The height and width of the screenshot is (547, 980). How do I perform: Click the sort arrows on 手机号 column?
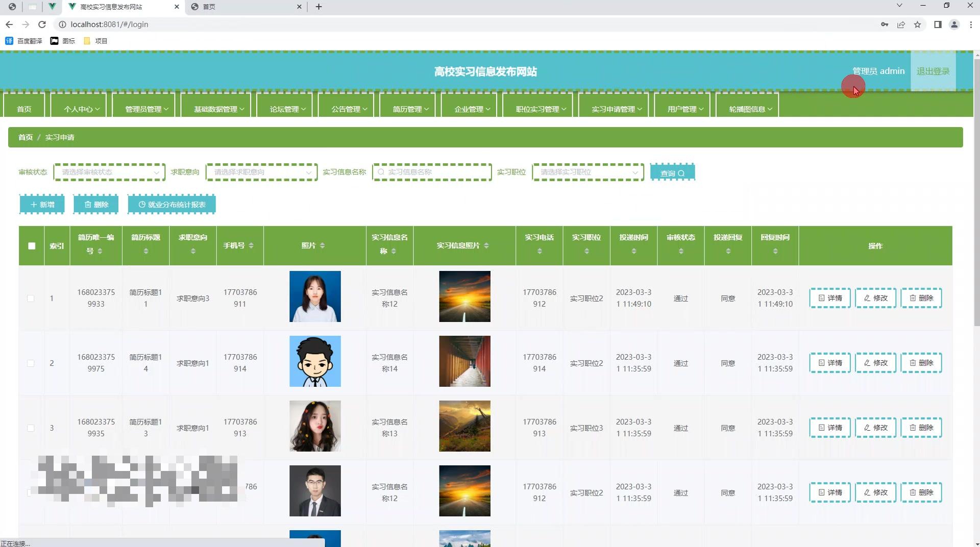click(x=252, y=245)
